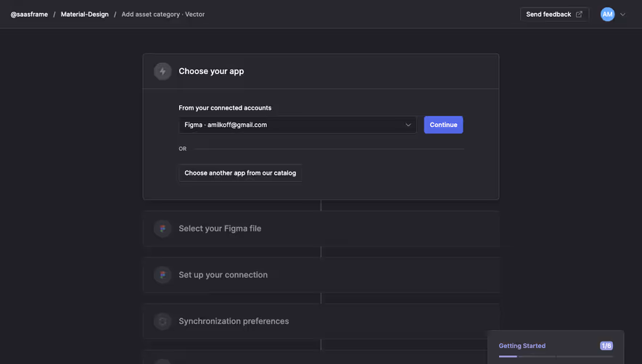Click the From your connected accounts label

(x=225, y=108)
